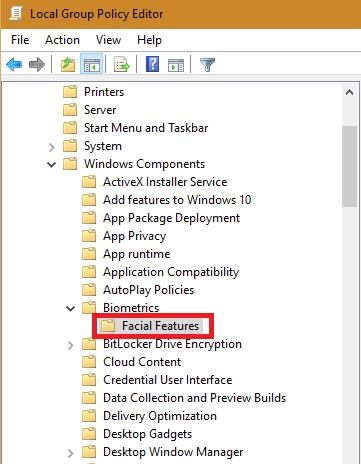Select Data Collection and Preview Builds
The image size is (361, 464).
pos(195,398)
